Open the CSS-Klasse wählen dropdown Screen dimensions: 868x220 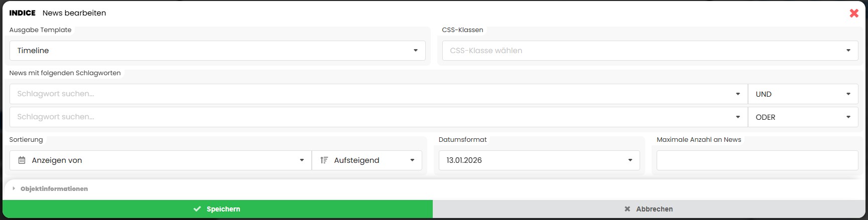(x=650, y=51)
